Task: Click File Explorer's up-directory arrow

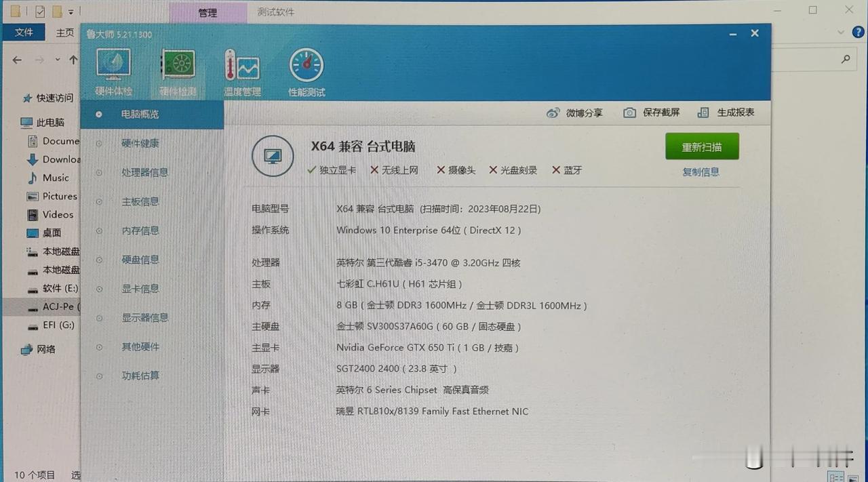Action: pyautogui.click(x=73, y=60)
